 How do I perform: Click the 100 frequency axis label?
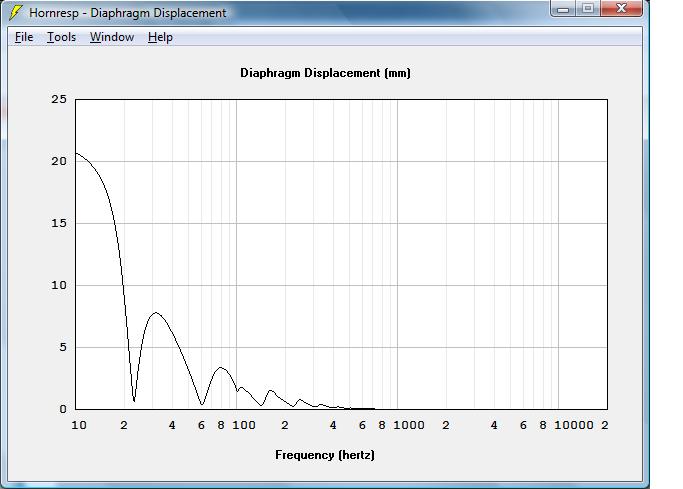coord(243,425)
